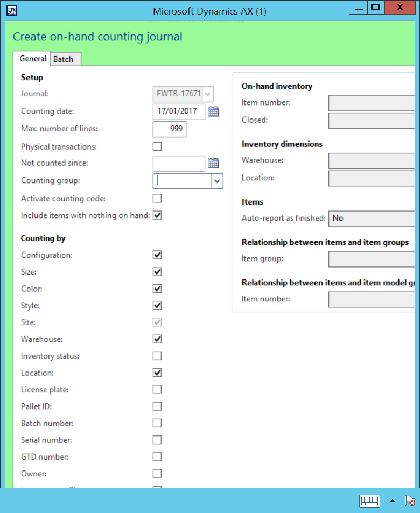Close the Microsoft Dynamics AX window

pos(400,8)
